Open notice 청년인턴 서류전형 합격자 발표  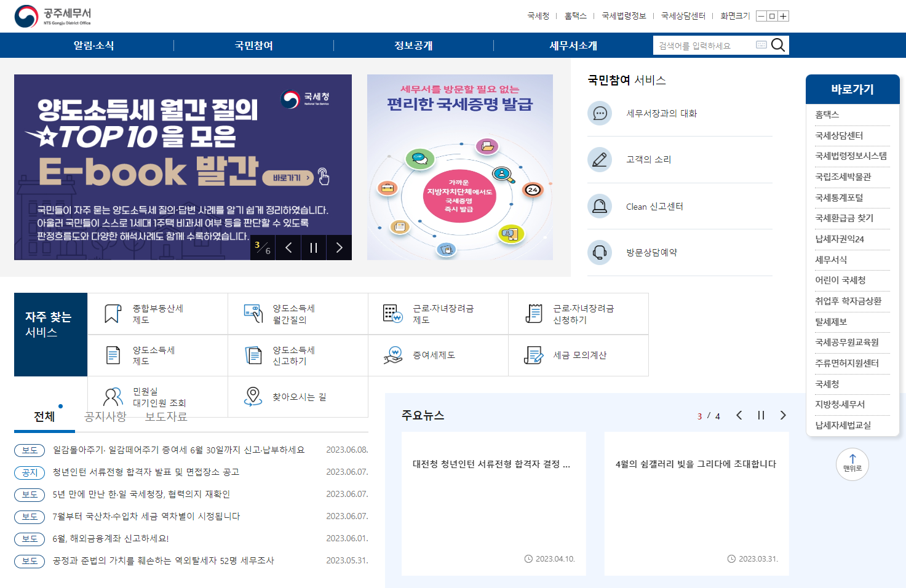click(146, 472)
